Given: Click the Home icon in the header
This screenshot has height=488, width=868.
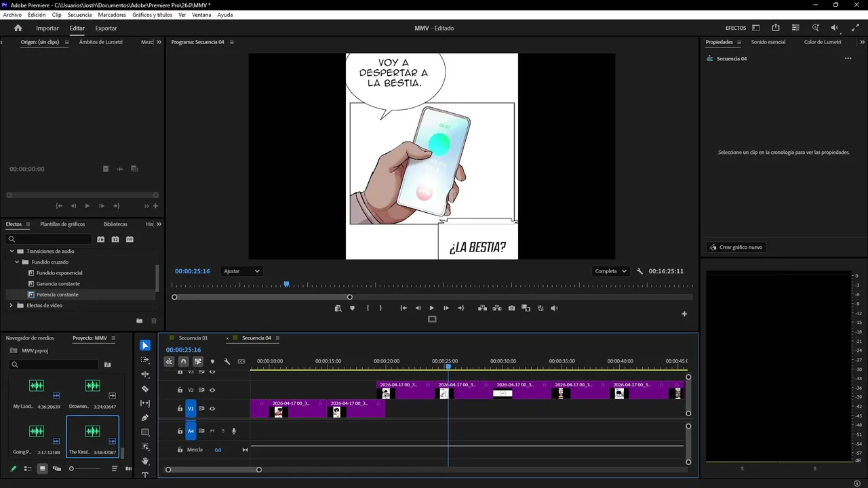Looking at the screenshot, I should [18, 28].
